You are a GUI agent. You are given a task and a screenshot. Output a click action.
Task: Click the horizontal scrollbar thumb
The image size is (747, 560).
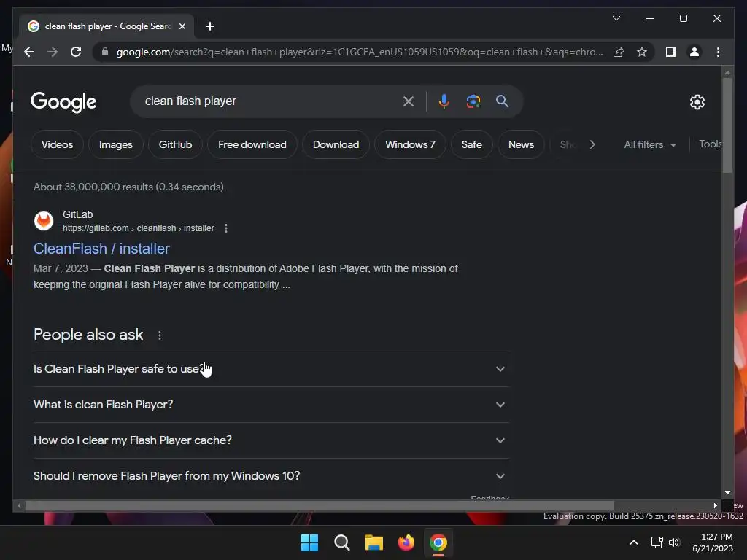click(320, 506)
